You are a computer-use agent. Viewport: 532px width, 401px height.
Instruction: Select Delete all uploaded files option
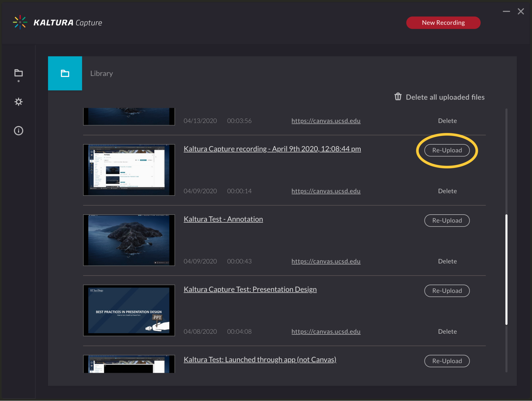438,97
